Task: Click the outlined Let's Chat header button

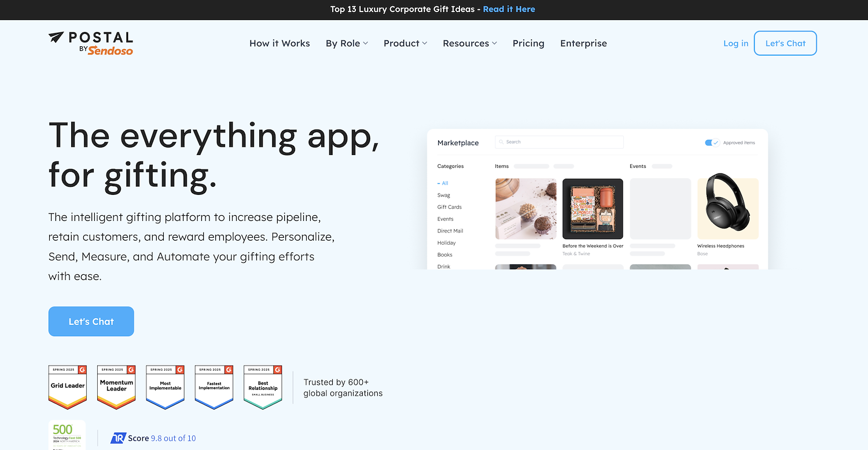Action: [x=785, y=43]
